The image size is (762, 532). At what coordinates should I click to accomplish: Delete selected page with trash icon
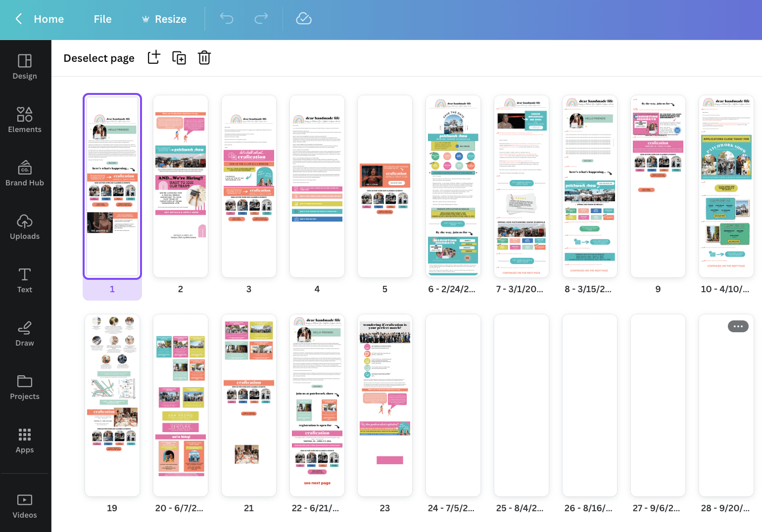(x=204, y=58)
